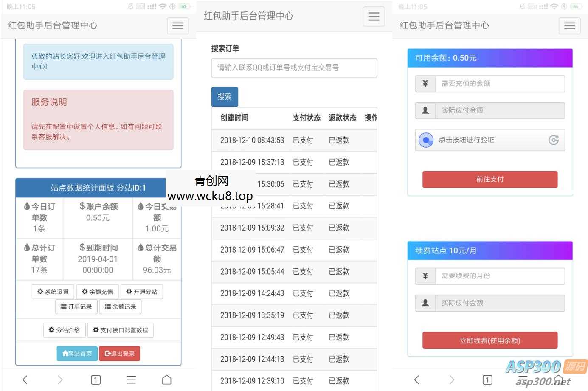Click the list icon on the 订单记录 button
Image resolution: width=588 pixels, height=391 pixels.
(63, 307)
